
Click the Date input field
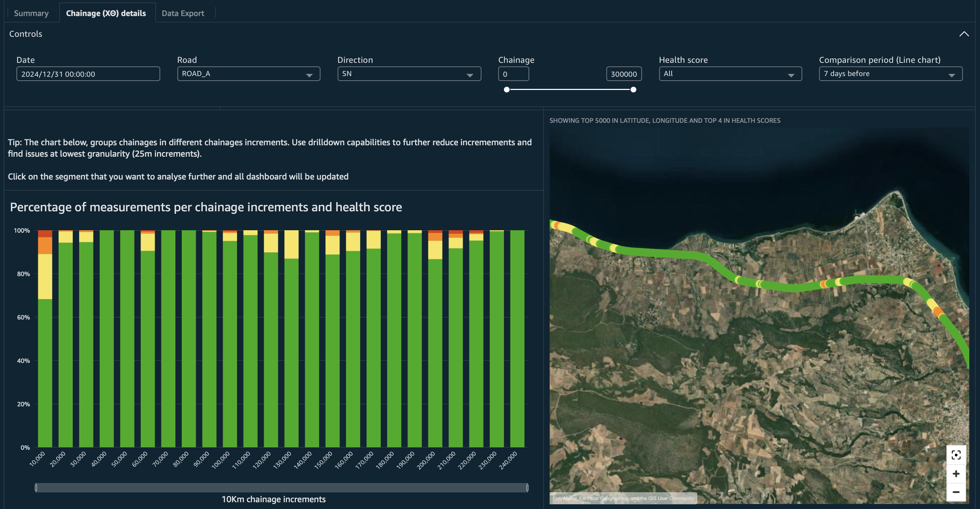point(88,74)
